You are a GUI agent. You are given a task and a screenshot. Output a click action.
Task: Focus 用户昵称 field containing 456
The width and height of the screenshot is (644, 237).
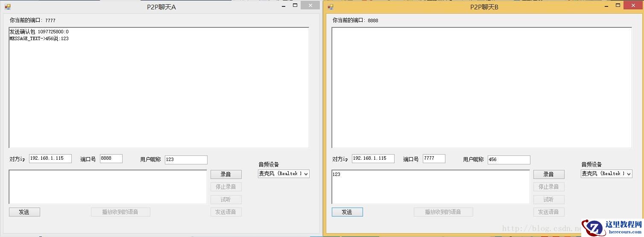pyautogui.click(x=509, y=160)
